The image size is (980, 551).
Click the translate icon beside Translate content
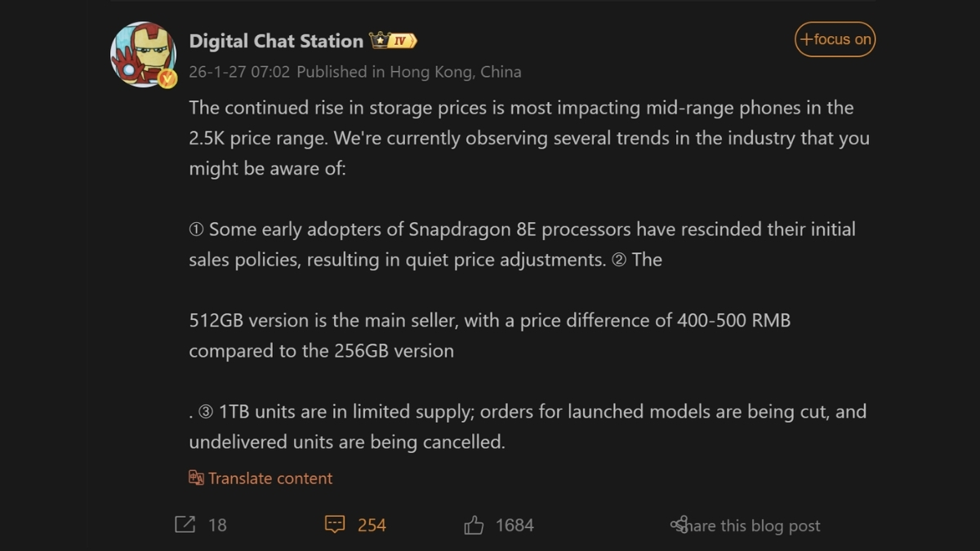click(196, 478)
